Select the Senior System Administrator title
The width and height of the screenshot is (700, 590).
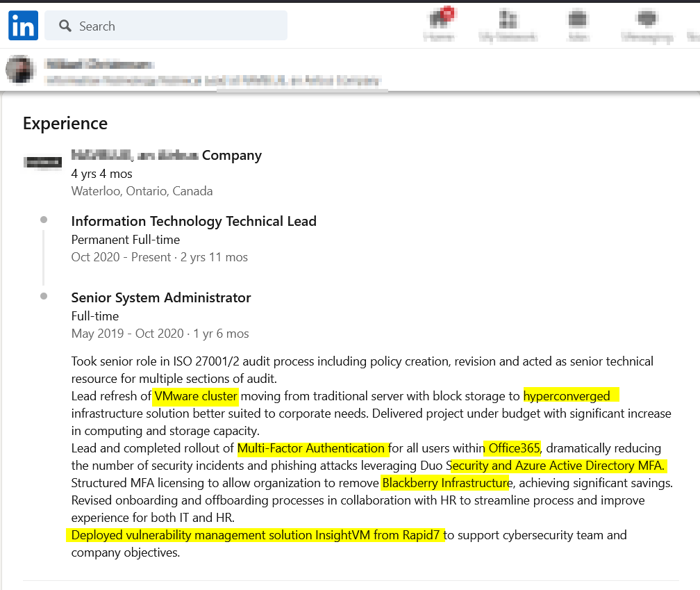(161, 297)
